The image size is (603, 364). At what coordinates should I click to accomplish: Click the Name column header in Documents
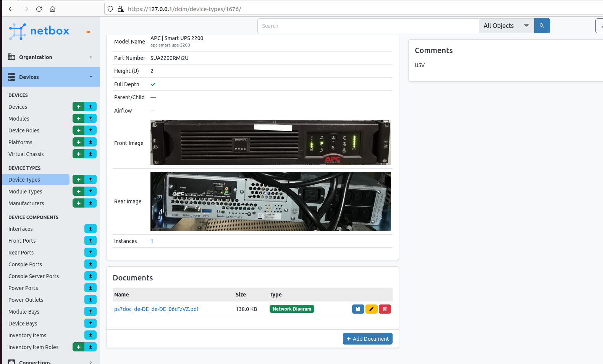[121, 295]
